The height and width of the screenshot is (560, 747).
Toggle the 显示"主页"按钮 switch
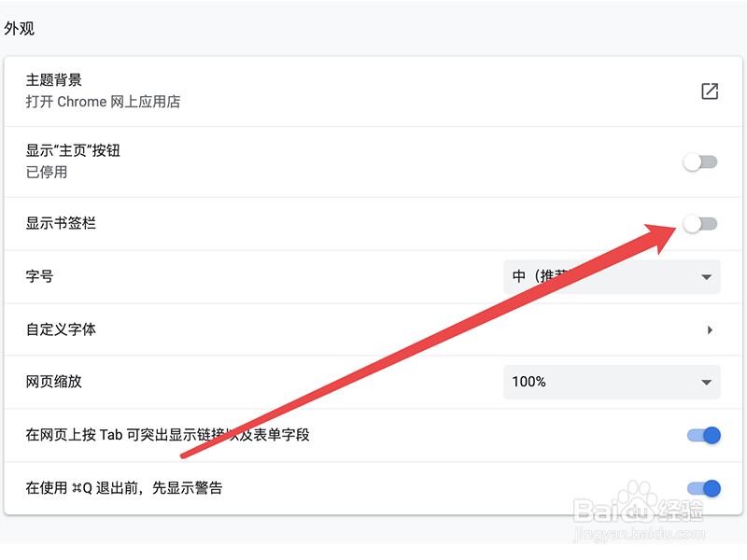pyautogui.click(x=700, y=162)
